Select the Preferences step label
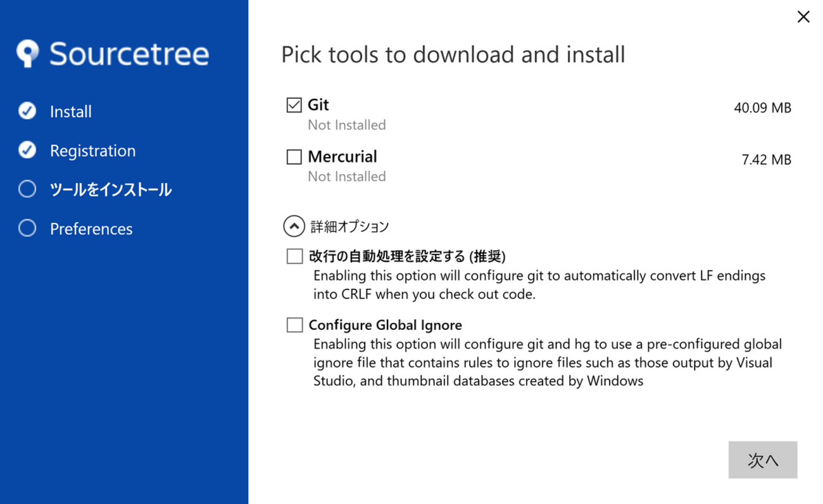Viewport: 823px width, 504px height. (x=91, y=229)
